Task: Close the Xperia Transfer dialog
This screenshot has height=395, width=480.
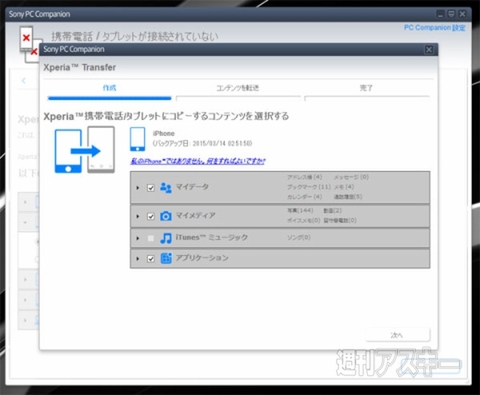Action: pos(429,50)
